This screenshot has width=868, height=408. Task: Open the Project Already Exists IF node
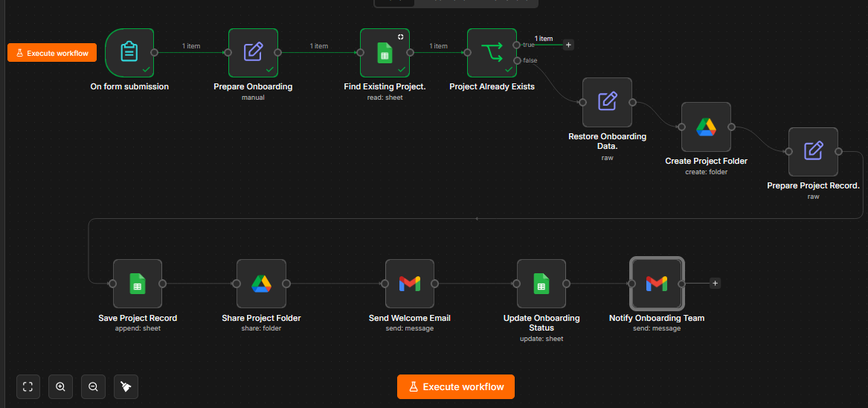[492, 53]
